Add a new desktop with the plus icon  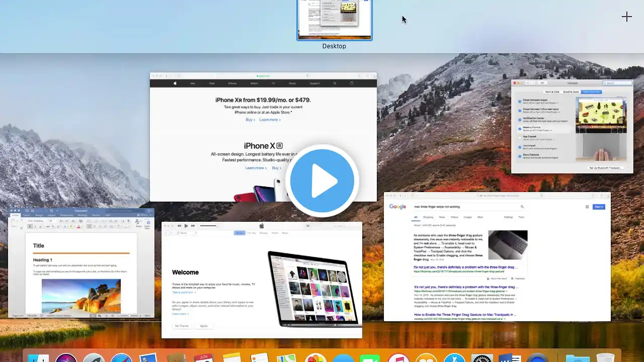tap(626, 17)
